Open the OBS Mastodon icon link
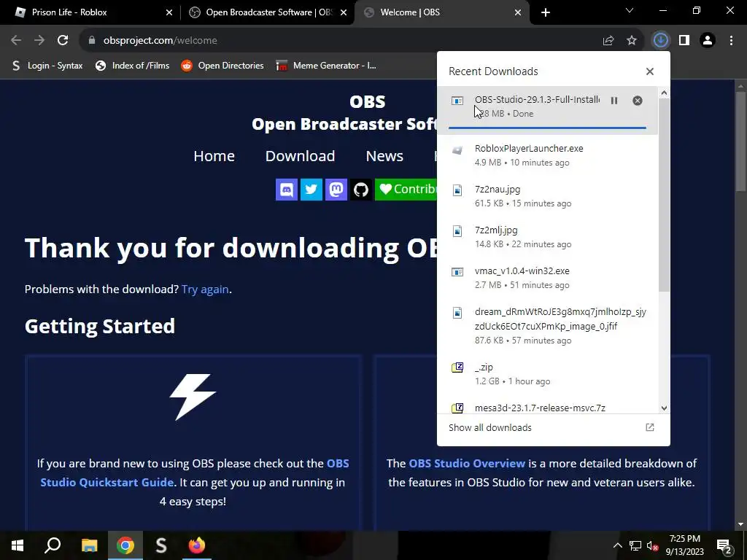The height and width of the screenshot is (560, 747). [x=336, y=190]
